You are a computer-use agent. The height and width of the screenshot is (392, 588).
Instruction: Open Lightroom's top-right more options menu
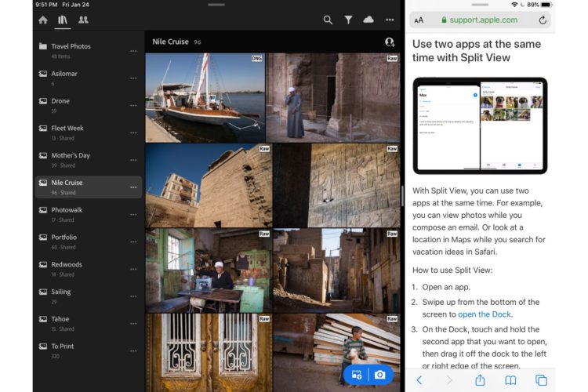pos(389,20)
